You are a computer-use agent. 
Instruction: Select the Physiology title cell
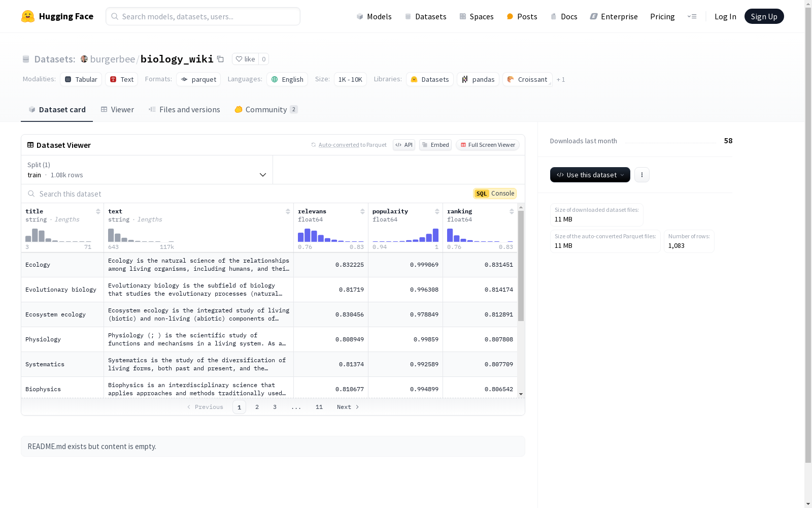(x=62, y=339)
